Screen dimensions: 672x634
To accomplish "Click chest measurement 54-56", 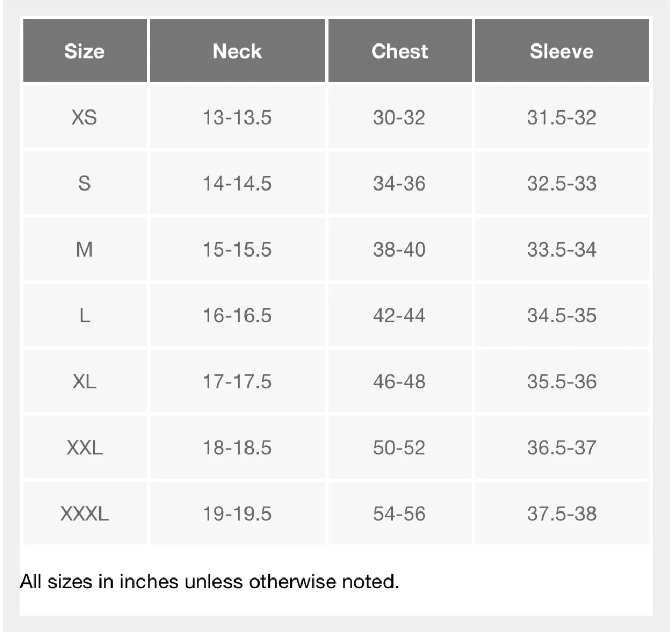I will [x=399, y=514].
